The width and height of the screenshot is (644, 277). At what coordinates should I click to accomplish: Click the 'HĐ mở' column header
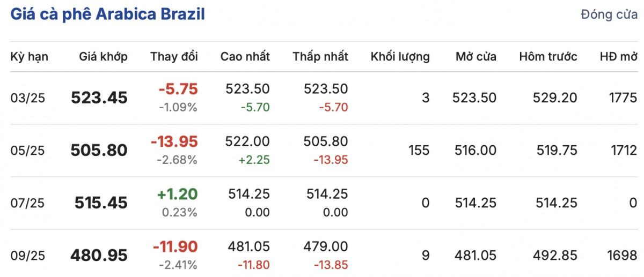[619, 56]
